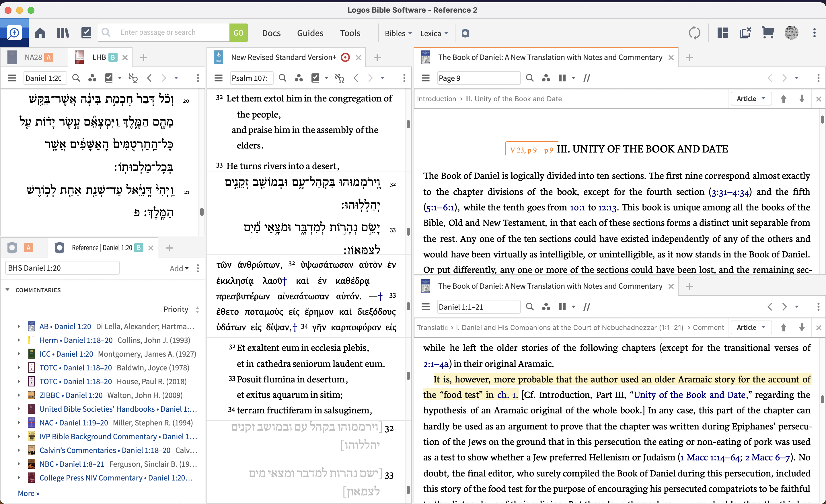826x504 pixels.
Task: Click the green GO button
Action: click(x=238, y=32)
